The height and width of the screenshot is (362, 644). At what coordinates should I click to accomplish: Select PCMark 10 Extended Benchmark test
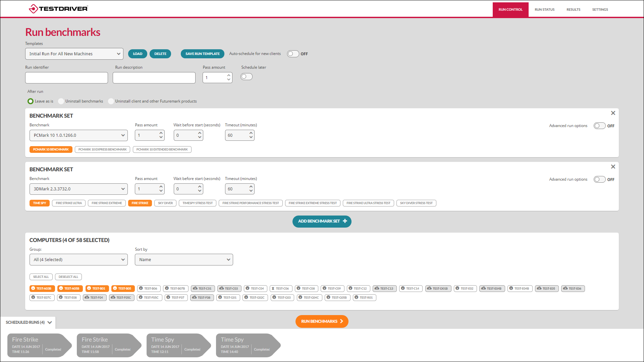[x=162, y=149]
